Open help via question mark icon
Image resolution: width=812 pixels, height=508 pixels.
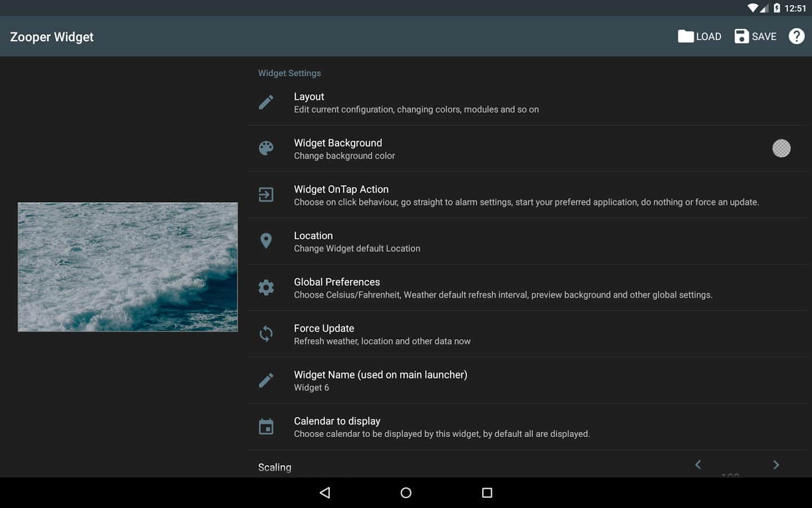coord(796,36)
